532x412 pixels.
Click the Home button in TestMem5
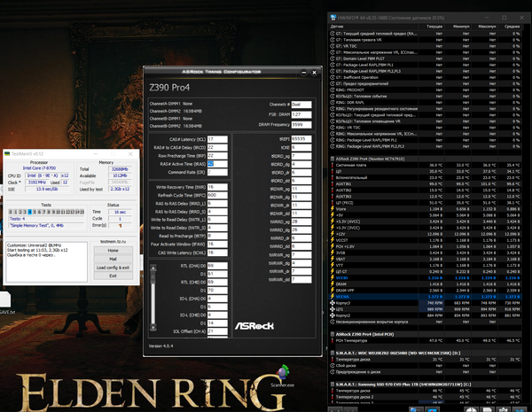[x=113, y=250]
